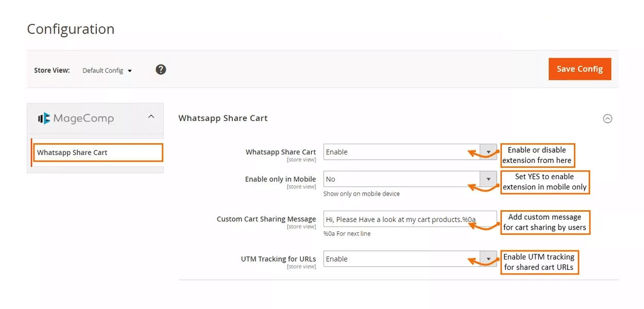Click into the Custom Cart Sharing Message field

click(410, 219)
